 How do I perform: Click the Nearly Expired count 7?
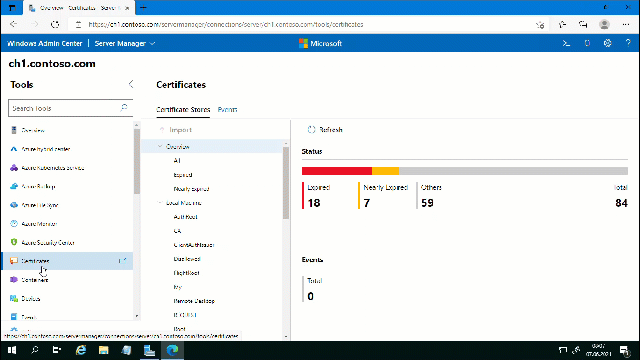367,203
